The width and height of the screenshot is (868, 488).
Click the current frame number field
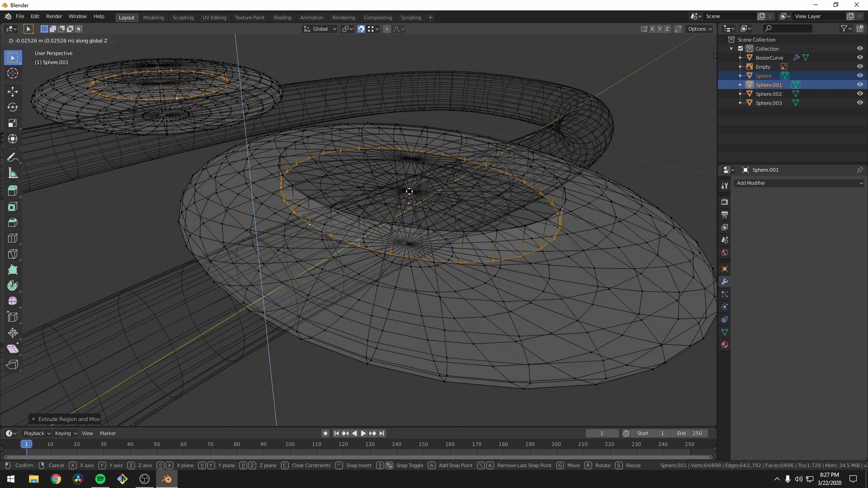[x=602, y=433]
